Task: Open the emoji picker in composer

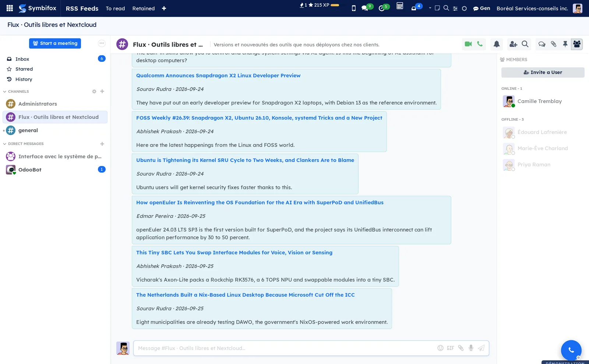Action: 440,348
